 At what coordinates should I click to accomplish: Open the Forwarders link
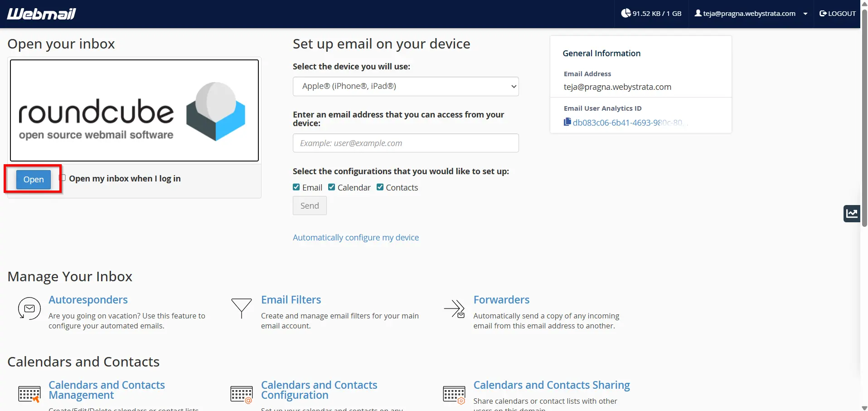(501, 300)
